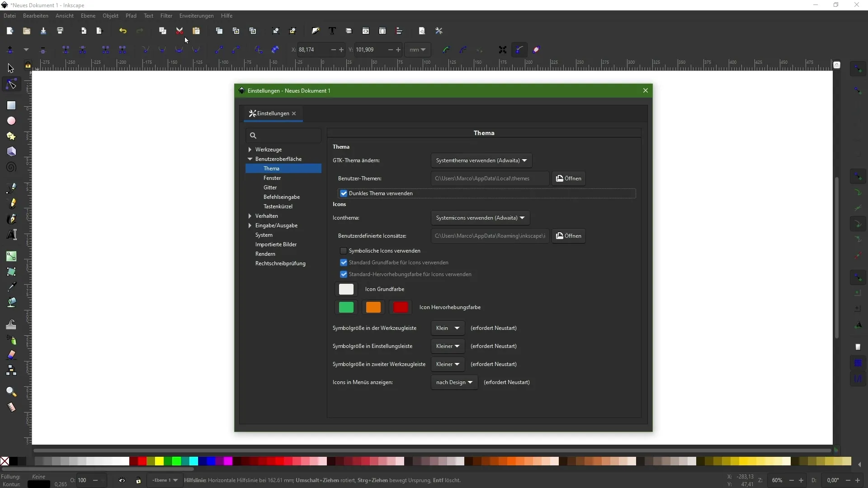Expand the Werkzeuge tree node
This screenshot has width=868, height=488.
coord(250,150)
